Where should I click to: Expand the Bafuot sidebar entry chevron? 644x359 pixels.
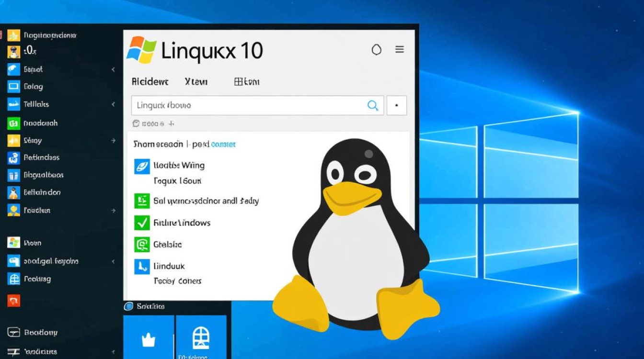tap(114, 69)
